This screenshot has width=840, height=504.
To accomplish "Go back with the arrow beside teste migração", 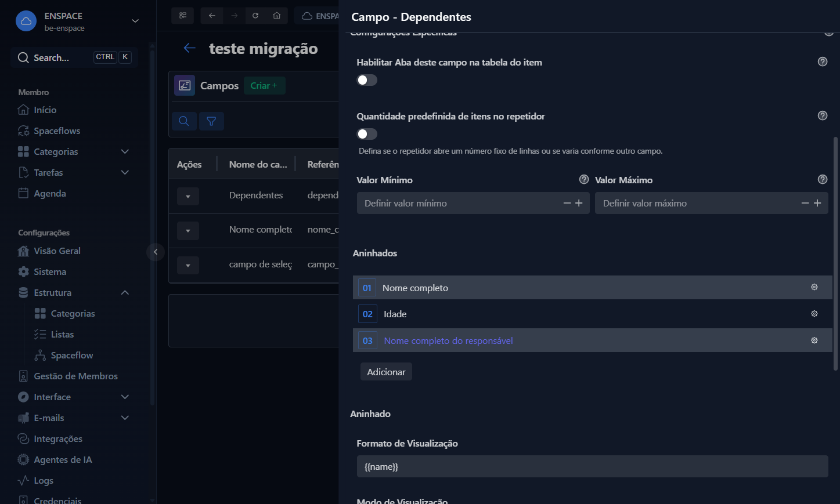I will [189, 48].
